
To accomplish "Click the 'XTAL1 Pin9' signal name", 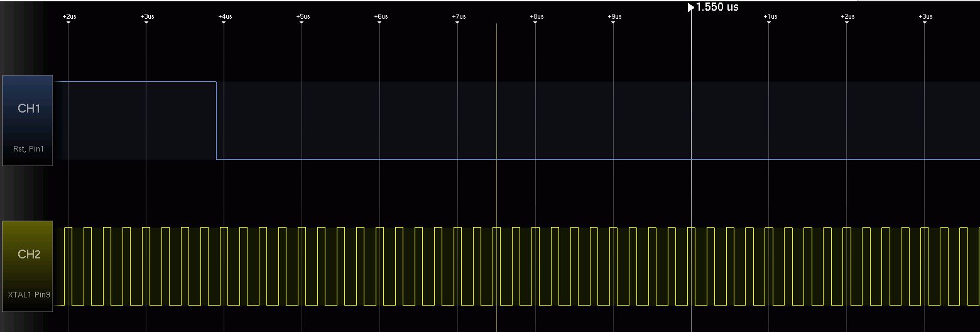I will coord(28,294).
